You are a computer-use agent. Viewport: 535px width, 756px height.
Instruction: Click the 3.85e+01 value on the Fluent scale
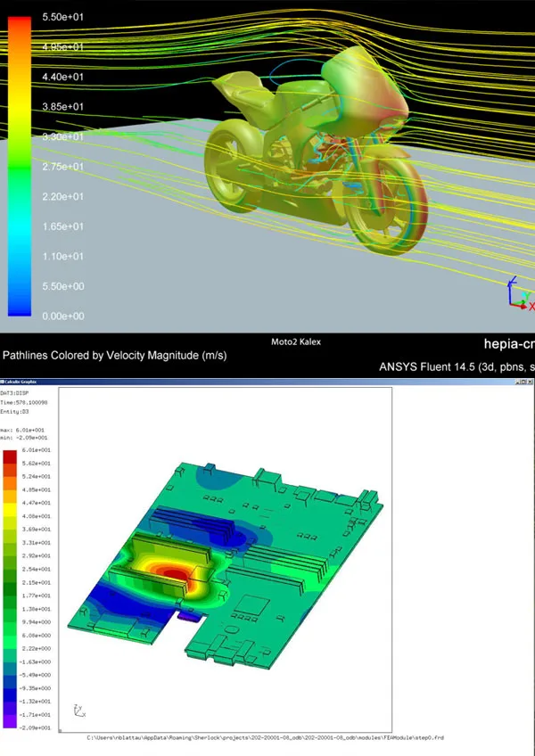coord(62,107)
